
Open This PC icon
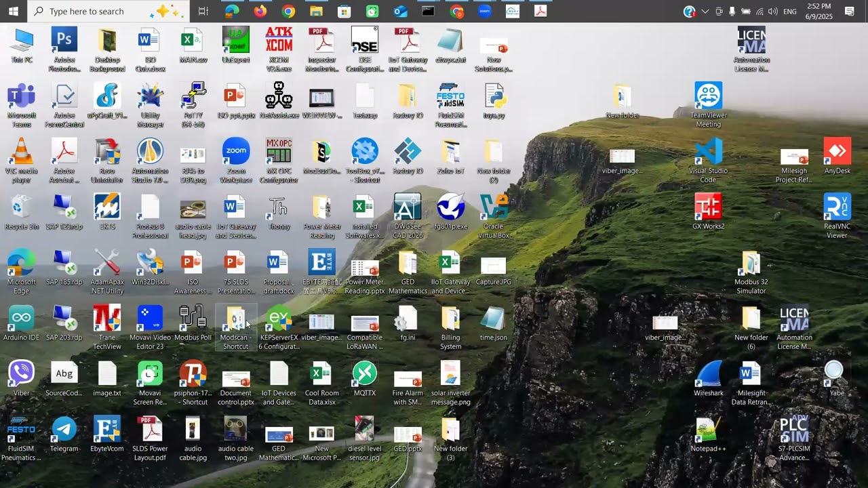[22, 45]
